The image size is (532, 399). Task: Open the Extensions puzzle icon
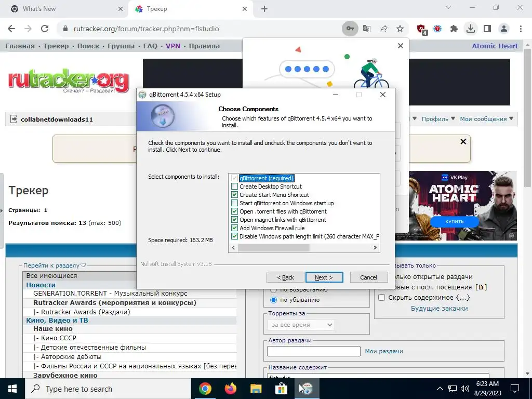tap(454, 29)
